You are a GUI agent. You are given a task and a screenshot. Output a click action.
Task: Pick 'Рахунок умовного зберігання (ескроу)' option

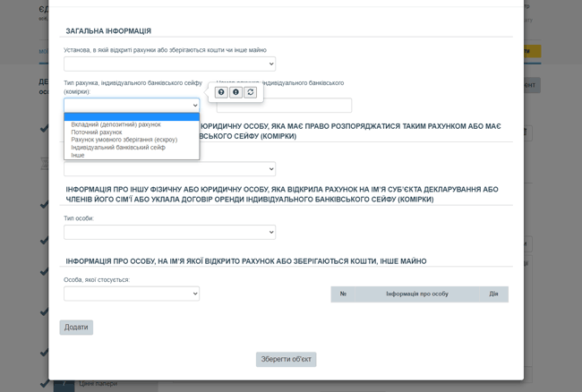pyautogui.click(x=124, y=140)
